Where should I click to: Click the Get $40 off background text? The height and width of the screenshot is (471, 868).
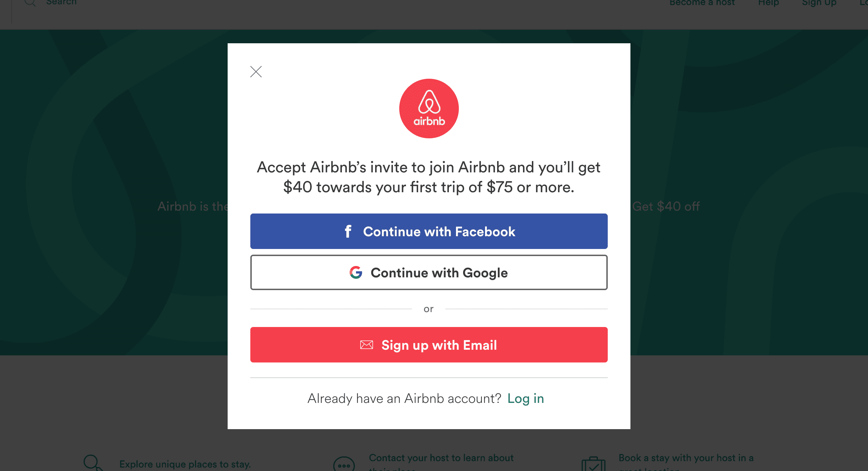(x=666, y=206)
